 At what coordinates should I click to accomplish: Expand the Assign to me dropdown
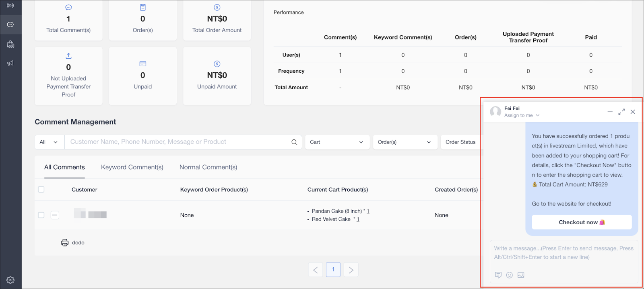522,115
